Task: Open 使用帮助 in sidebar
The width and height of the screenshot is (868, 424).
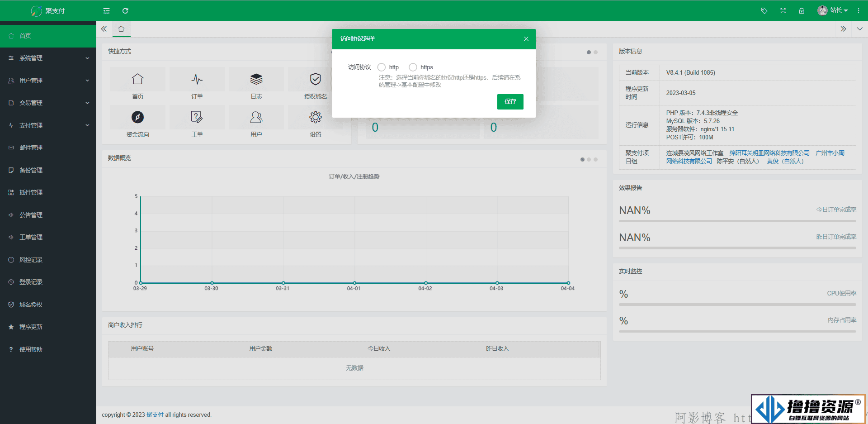Action: tap(48, 349)
